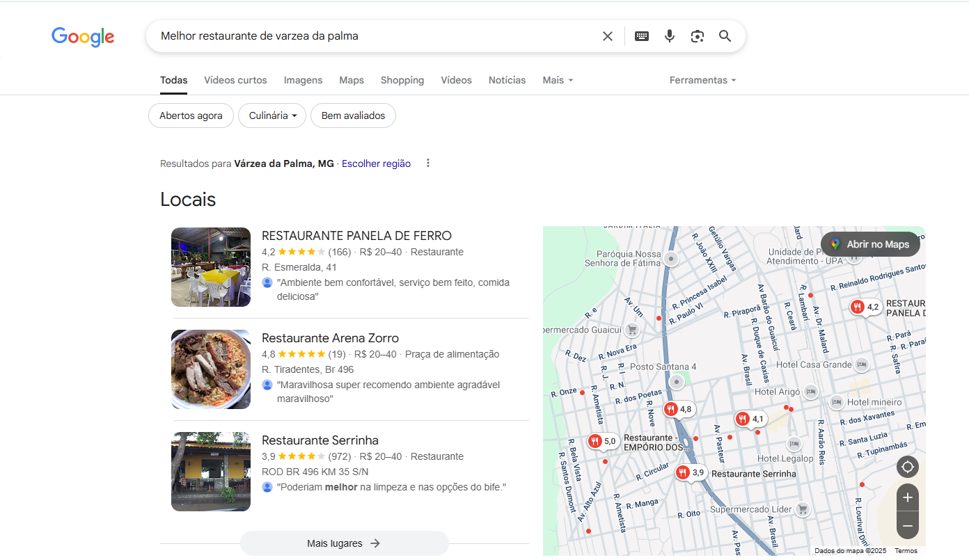
Task: Open Google Lens image search icon
Action: coord(698,36)
